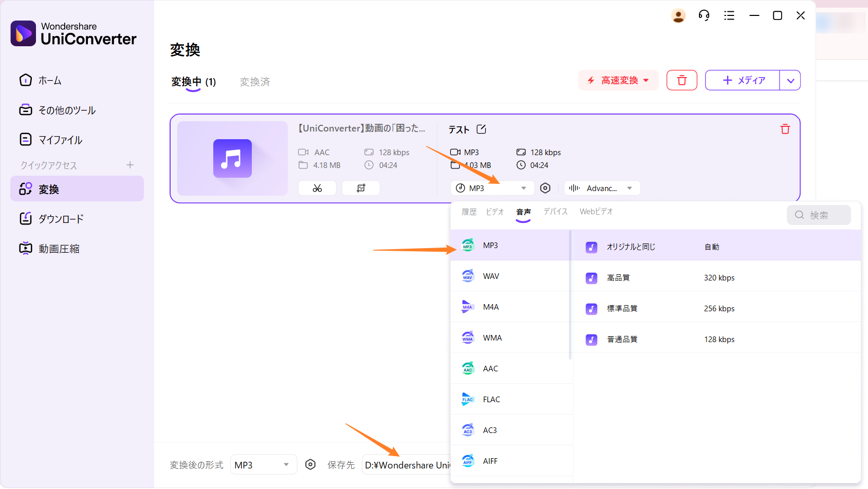The height and width of the screenshot is (489, 868).
Task: Click the trash button beside 高速変換
Action: coord(682,80)
